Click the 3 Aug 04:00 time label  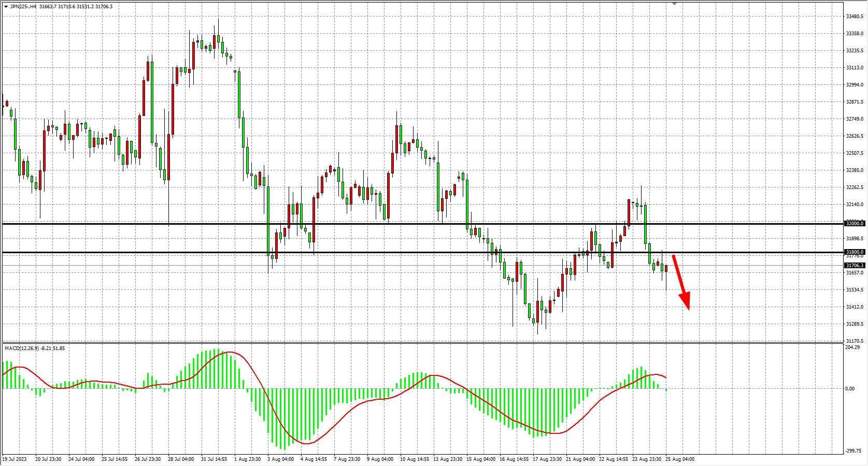(x=280, y=459)
